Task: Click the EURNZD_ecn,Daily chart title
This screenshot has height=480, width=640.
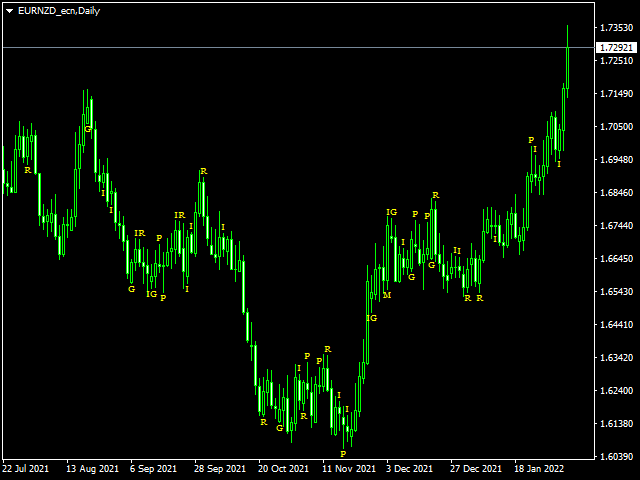Action: pyautogui.click(x=59, y=11)
